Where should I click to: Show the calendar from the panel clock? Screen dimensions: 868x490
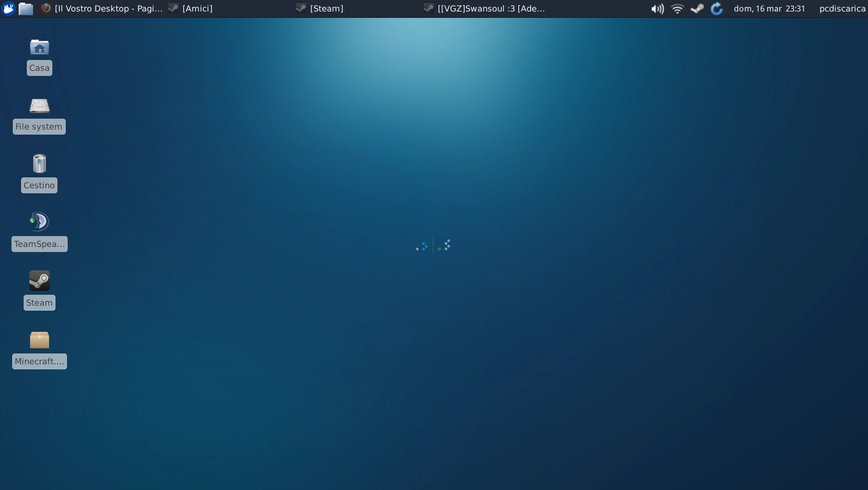pyautogui.click(x=769, y=8)
